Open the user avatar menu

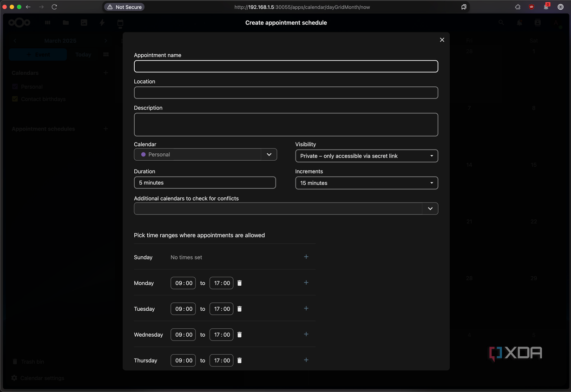coord(556,22)
